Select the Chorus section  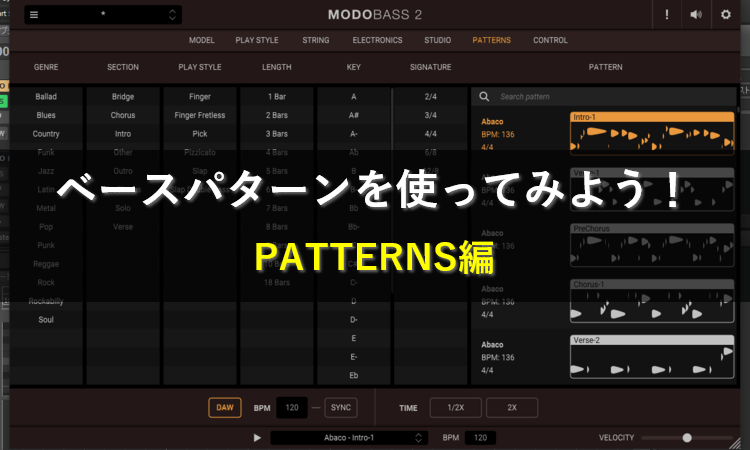[x=123, y=115]
